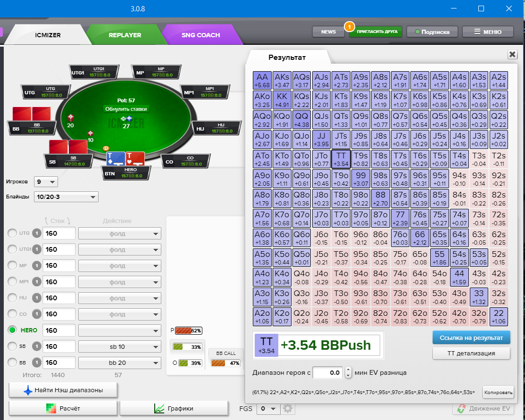This screenshot has width=525, height=420.
Task: Open the Подписка subscription menu
Action: 432,32
